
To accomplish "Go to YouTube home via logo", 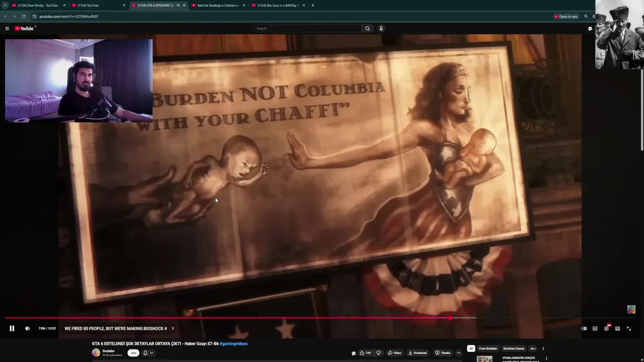I will [x=24, y=29].
